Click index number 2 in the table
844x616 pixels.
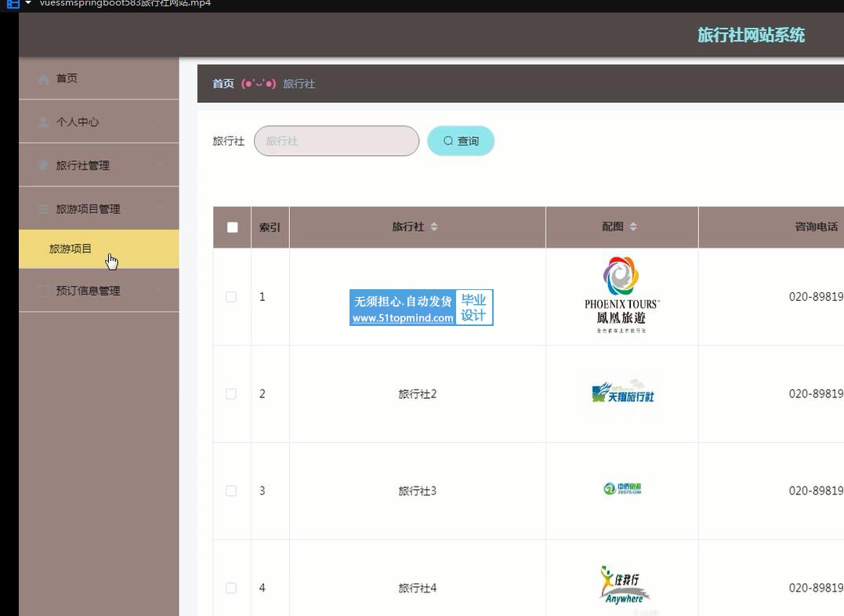pos(263,393)
